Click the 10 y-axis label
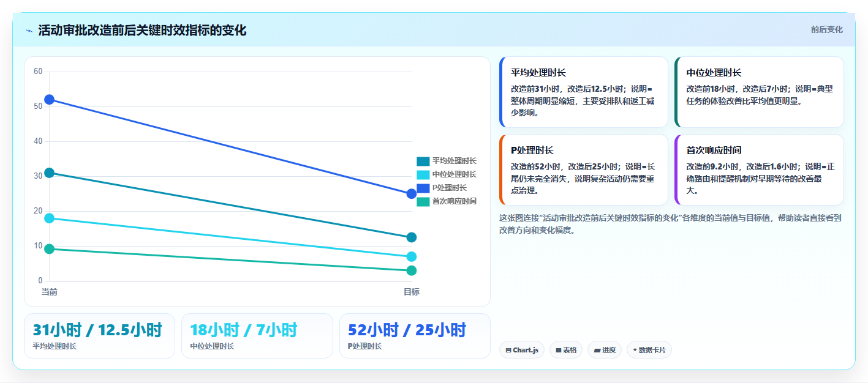Viewport: 868px width, 383px height. click(38, 246)
